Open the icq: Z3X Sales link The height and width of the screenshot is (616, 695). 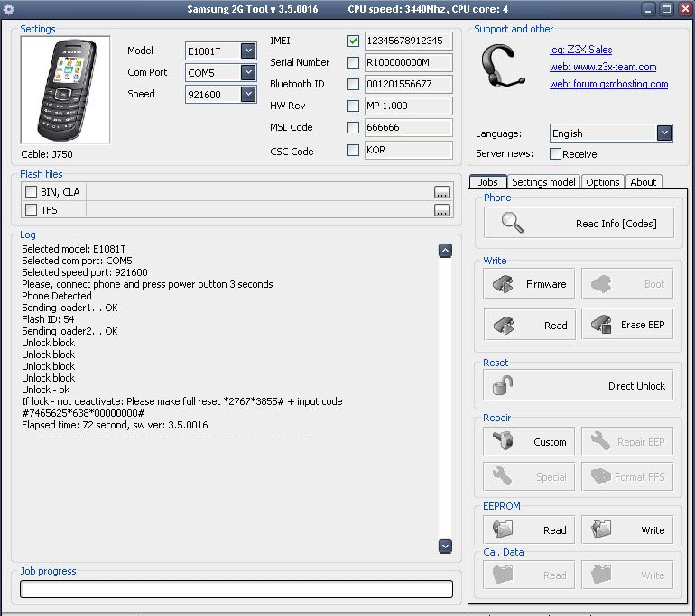click(x=580, y=50)
